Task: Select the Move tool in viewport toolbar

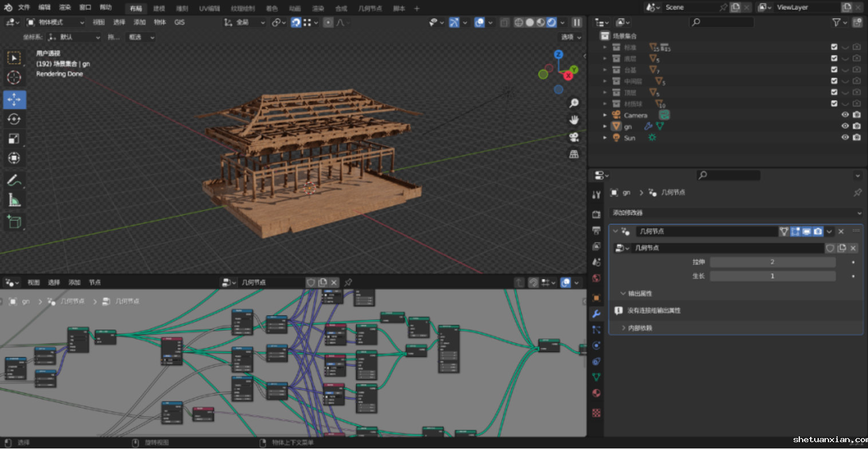Action: pyautogui.click(x=14, y=100)
